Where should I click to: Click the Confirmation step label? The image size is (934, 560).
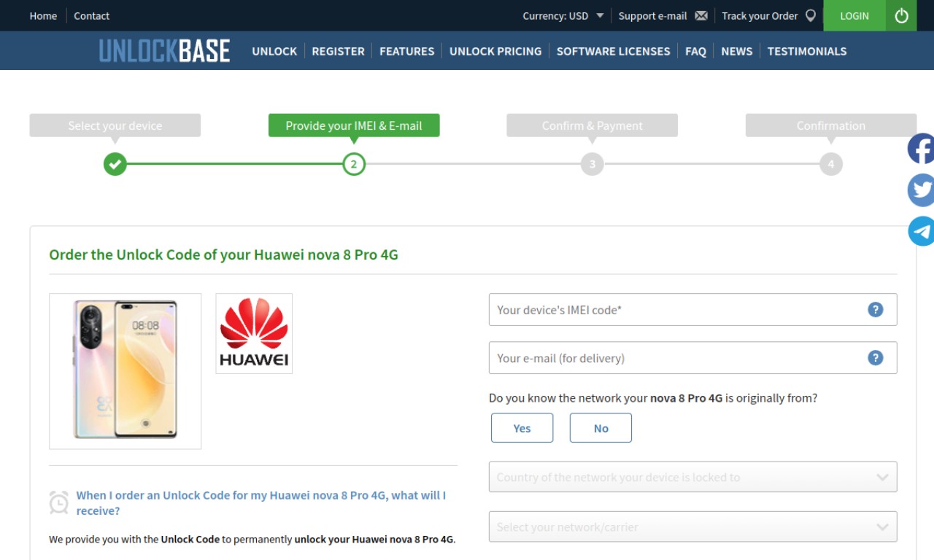(x=831, y=125)
